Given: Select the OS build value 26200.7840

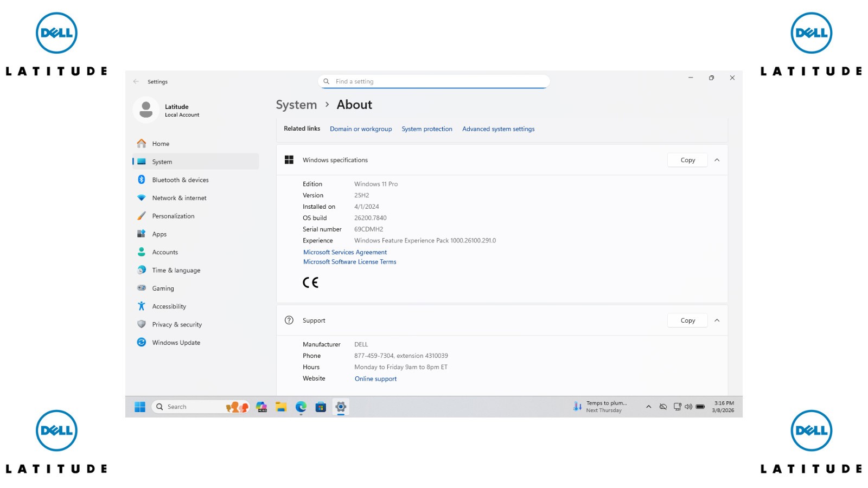Looking at the screenshot, I should tap(371, 218).
